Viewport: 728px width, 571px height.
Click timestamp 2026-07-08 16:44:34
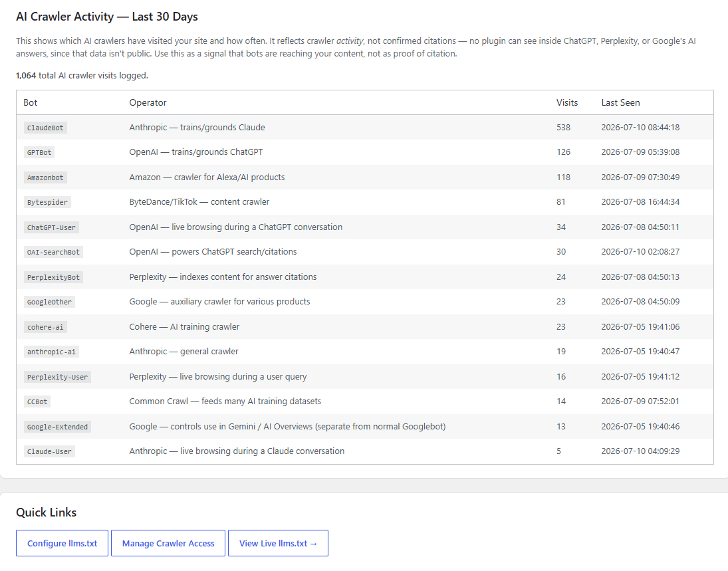[640, 201]
